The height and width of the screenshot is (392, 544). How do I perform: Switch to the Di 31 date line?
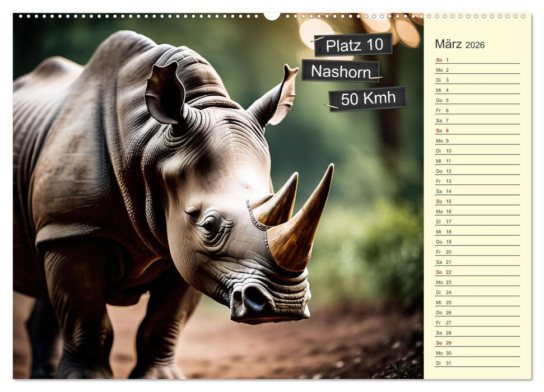[443, 363]
